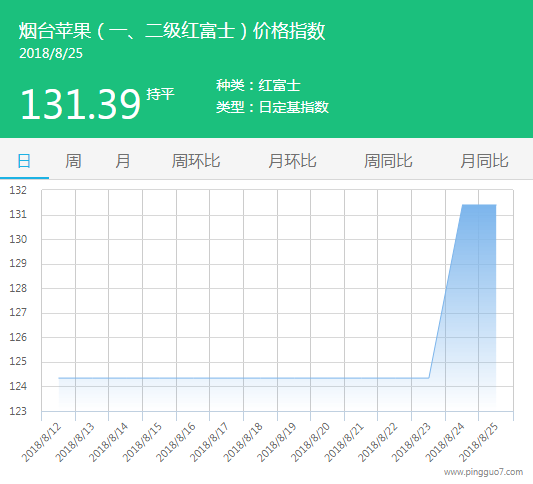Switch to 月同比 tab
The image size is (533, 484).
click(x=485, y=161)
